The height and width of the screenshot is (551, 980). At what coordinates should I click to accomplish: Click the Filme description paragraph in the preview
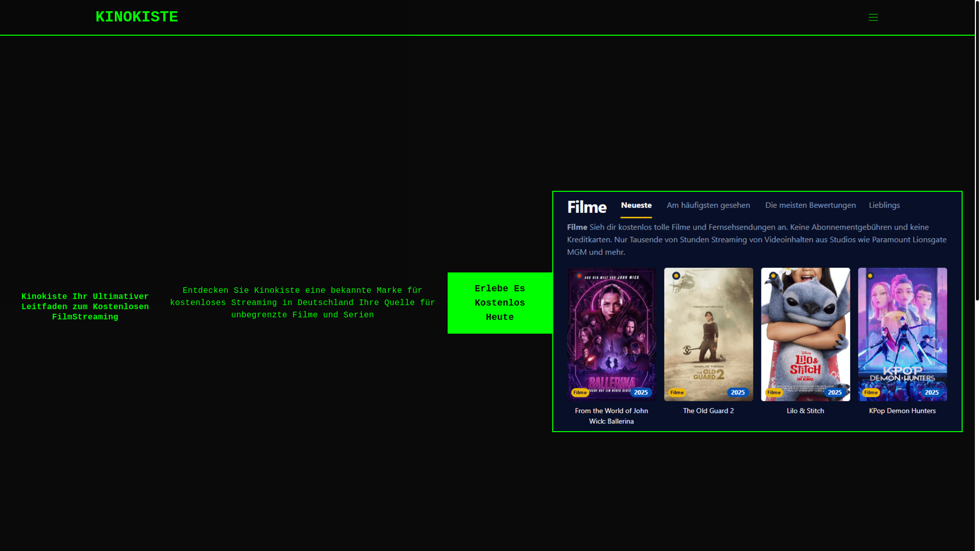coord(757,239)
